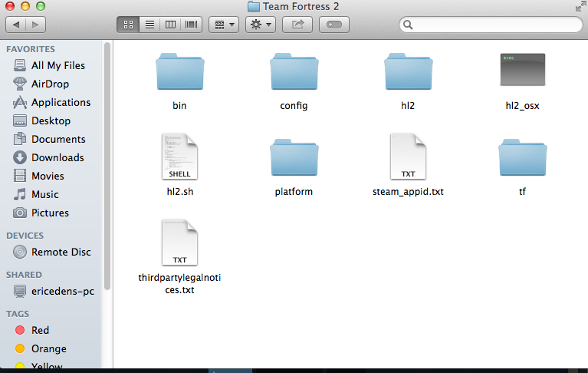Image resolution: width=588 pixels, height=373 pixels.
Task: Close the Finder window with the red button
Action: [10, 5]
